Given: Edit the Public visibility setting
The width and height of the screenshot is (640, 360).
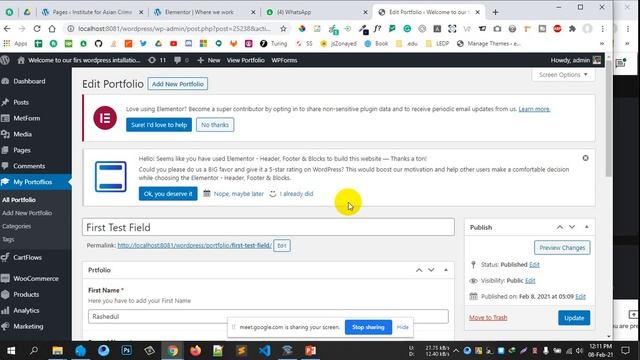Looking at the screenshot, I should (x=530, y=281).
